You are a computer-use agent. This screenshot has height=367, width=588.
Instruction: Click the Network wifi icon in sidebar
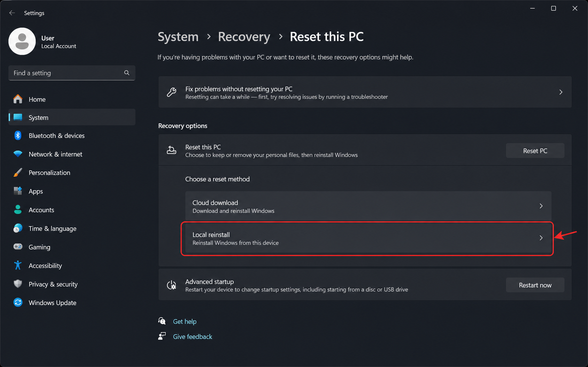tap(18, 154)
